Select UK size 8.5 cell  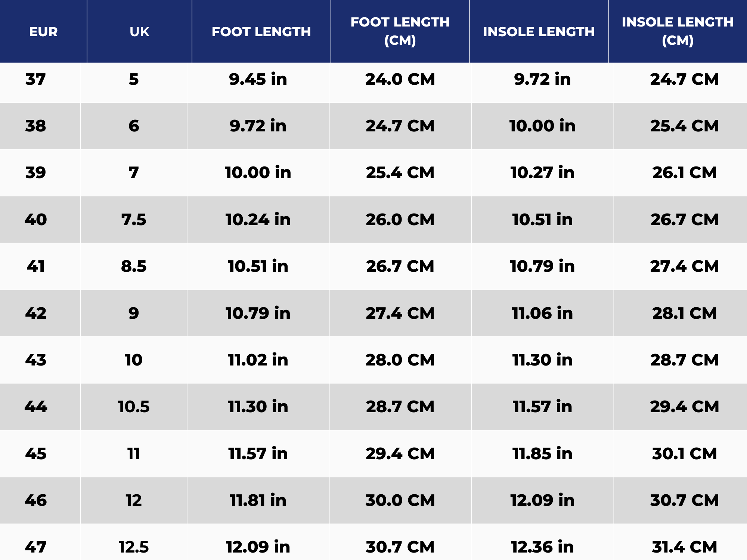click(x=134, y=267)
